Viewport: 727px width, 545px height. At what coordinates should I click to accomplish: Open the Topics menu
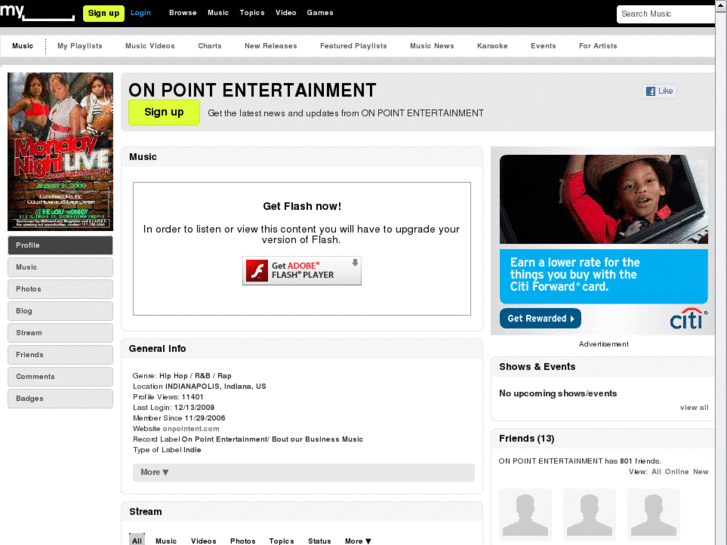click(x=252, y=13)
